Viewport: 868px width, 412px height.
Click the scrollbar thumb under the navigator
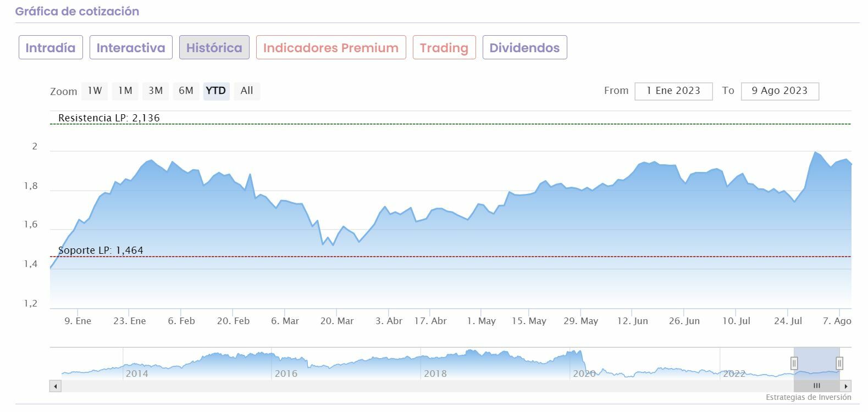tap(816, 386)
